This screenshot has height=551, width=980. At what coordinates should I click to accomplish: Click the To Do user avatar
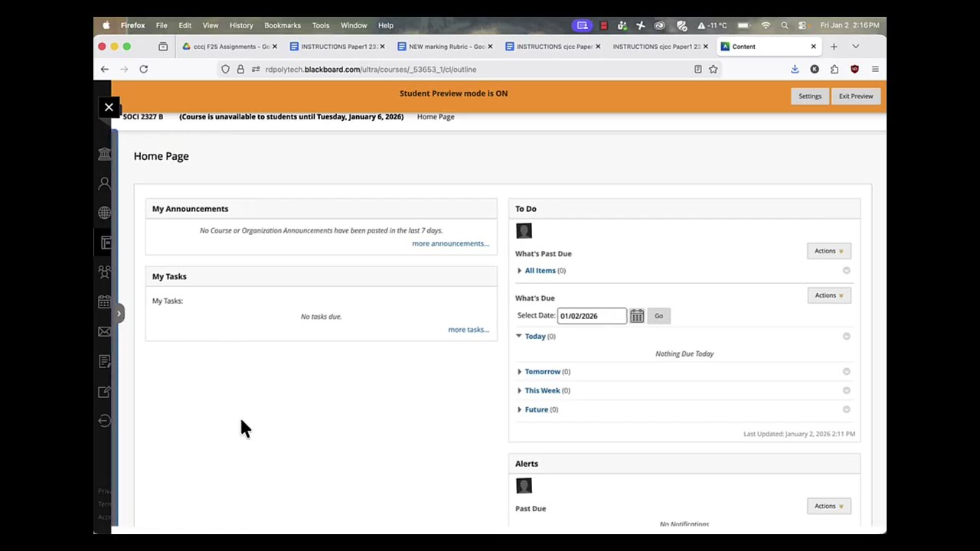click(x=524, y=231)
